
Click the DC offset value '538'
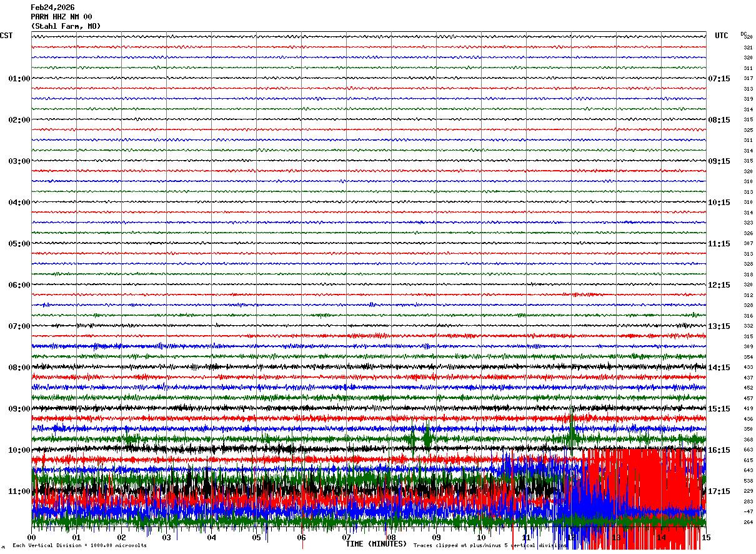click(748, 481)
